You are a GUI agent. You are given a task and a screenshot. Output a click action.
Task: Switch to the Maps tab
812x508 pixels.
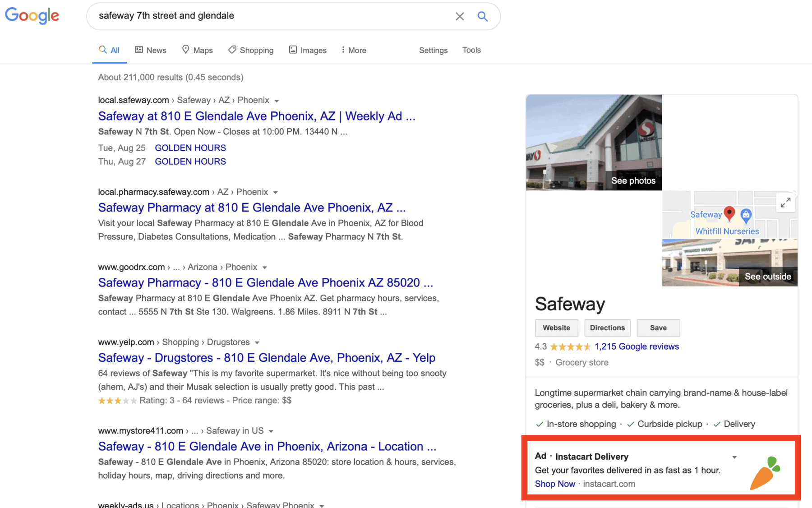click(x=197, y=50)
